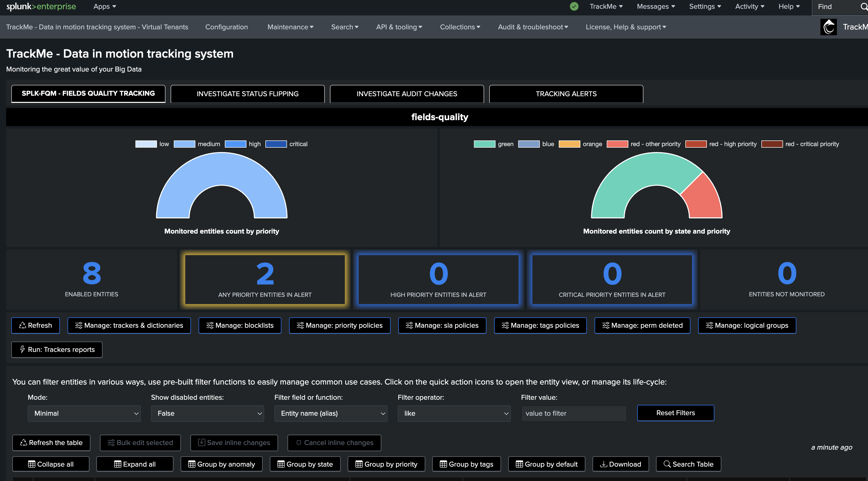Click the splunk>enterprise logo

(41, 6)
